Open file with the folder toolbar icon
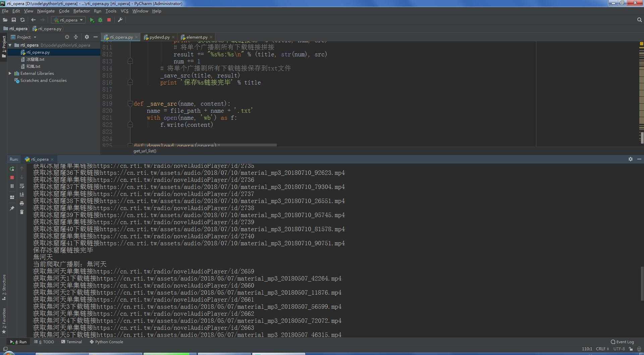This screenshot has width=644, height=355. pos(5,20)
